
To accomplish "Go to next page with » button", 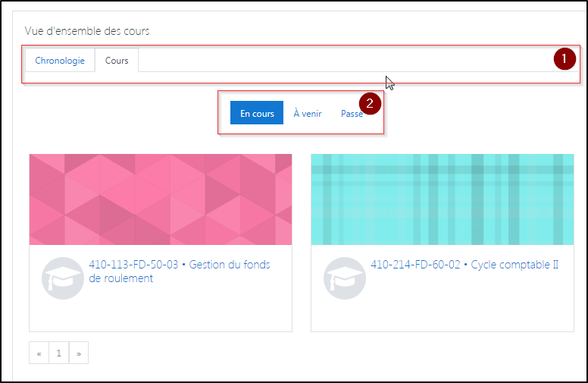I will tap(79, 353).
